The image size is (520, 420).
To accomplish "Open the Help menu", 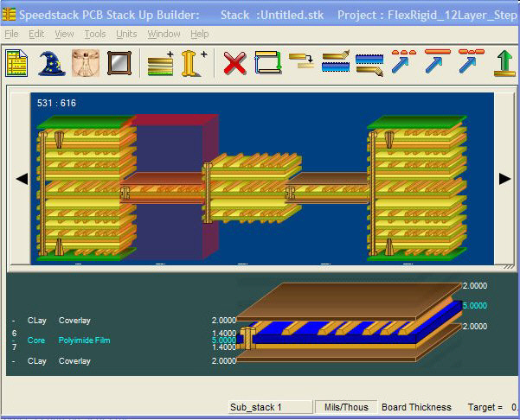I will [200, 34].
